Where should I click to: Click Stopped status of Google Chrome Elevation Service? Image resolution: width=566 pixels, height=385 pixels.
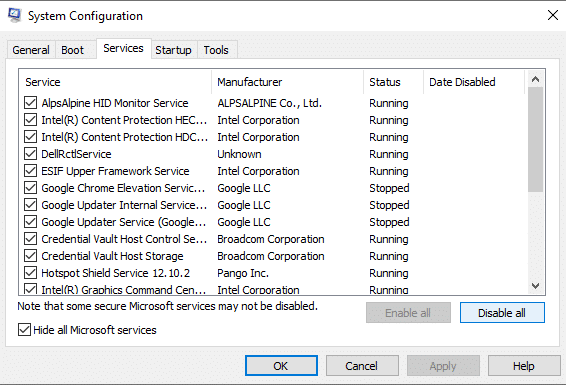[389, 188]
